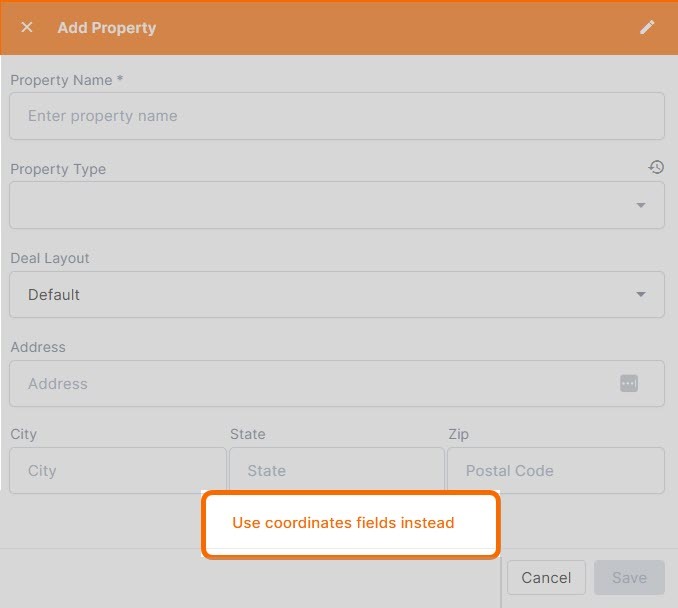This screenshot has height=608, width=678.
Task: Click Use coordinates fields instead link
Action: (343, 523)
